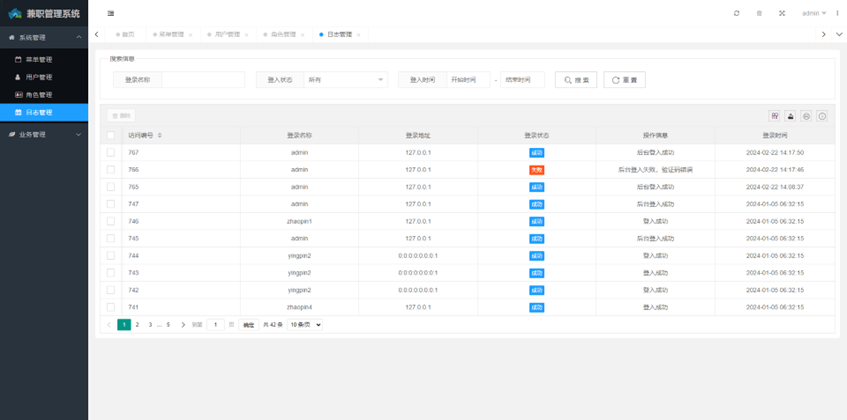Expand the 业务管理 sidebar group
This screenshot has height=420, width=847.
tap(44, 134)
